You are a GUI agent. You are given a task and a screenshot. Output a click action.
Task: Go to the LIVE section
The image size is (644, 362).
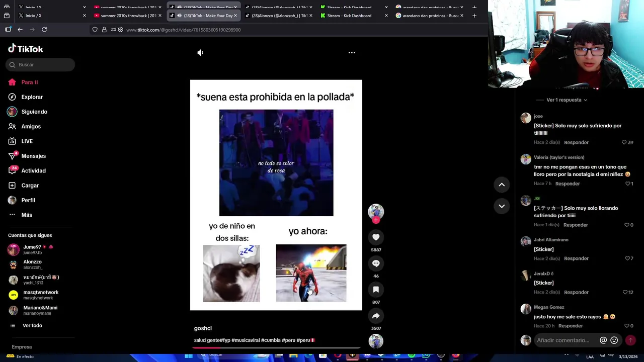(x=27, y=141)
